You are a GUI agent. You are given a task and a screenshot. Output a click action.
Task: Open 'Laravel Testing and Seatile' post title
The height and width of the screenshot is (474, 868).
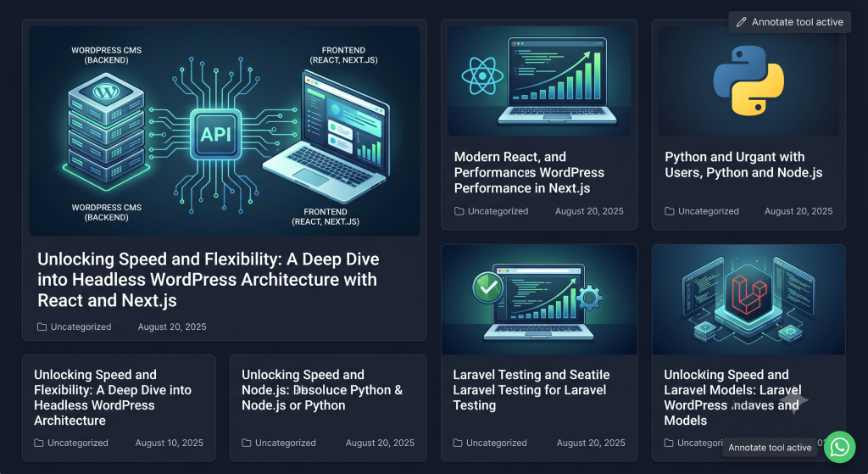[x=531, y=390]
